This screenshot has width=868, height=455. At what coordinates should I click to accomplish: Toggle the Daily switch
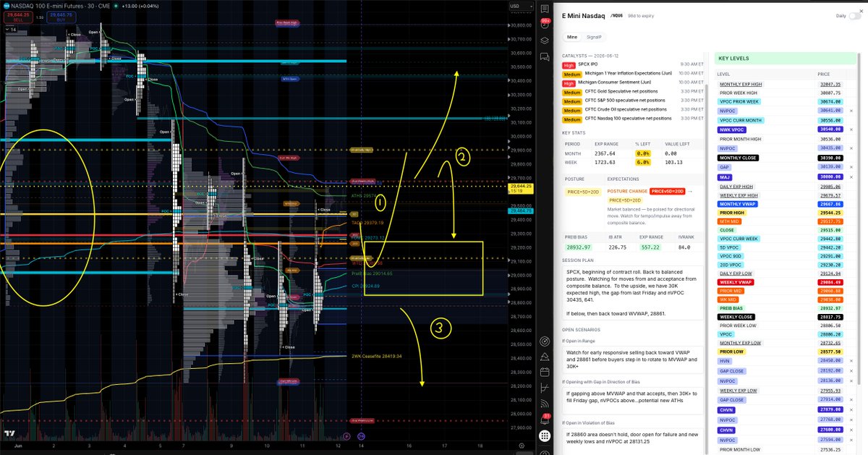pos(854,16)
